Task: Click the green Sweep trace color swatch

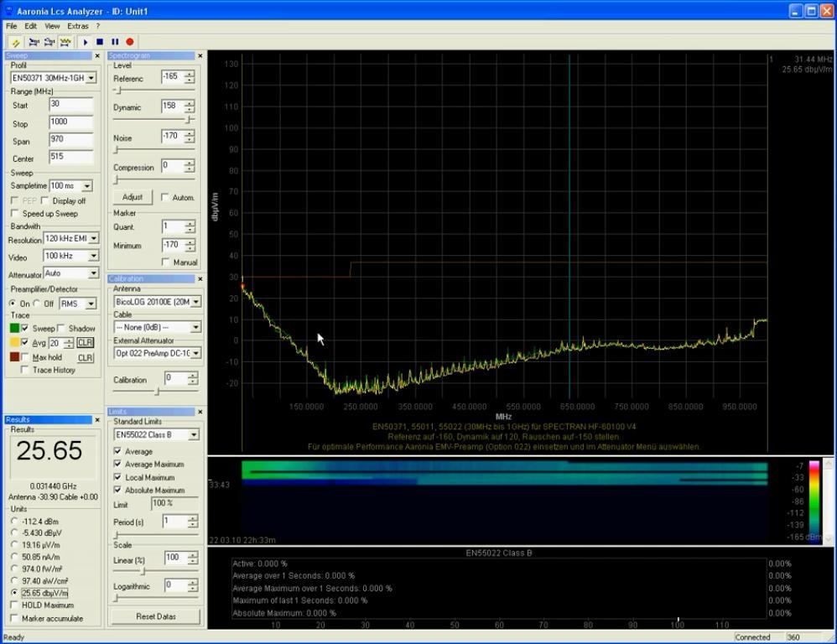Action: click(14, 328)
